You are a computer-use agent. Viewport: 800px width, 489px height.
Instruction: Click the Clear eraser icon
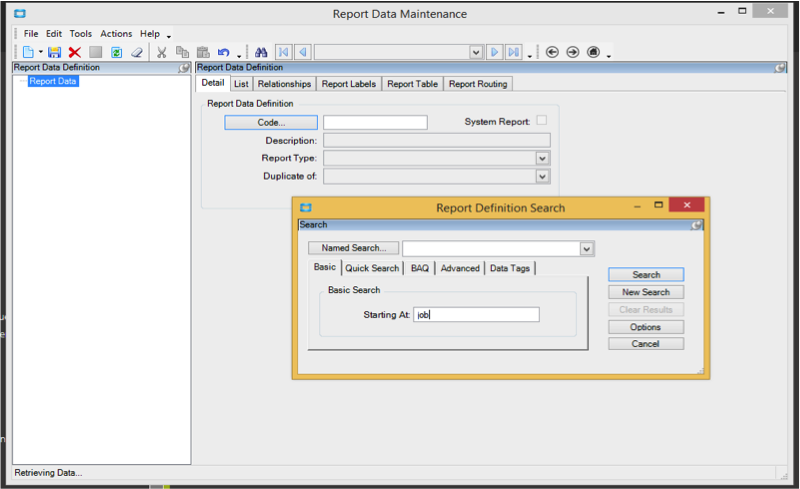tap(137, 52)
